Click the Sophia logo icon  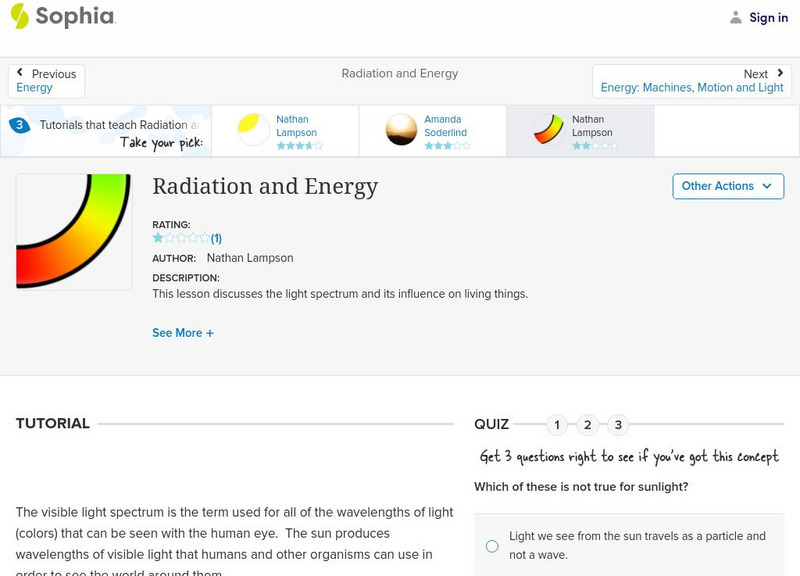(x=19, y=16)
